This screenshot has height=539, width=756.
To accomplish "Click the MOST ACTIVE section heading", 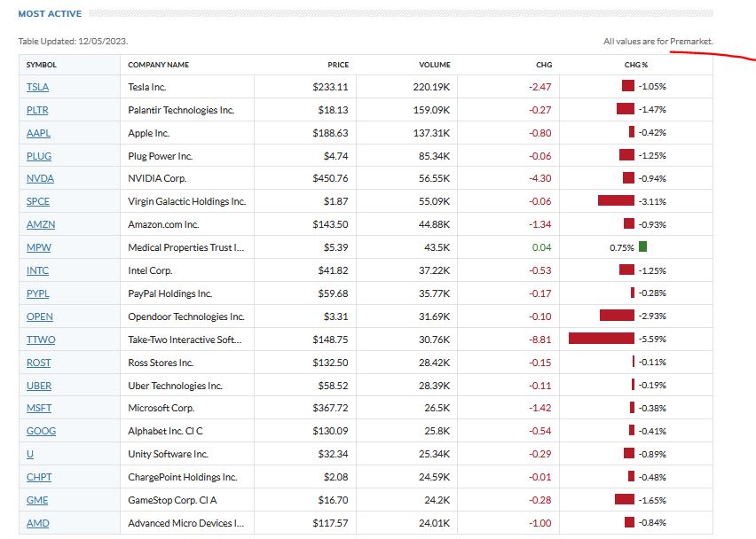I will 50,14.
